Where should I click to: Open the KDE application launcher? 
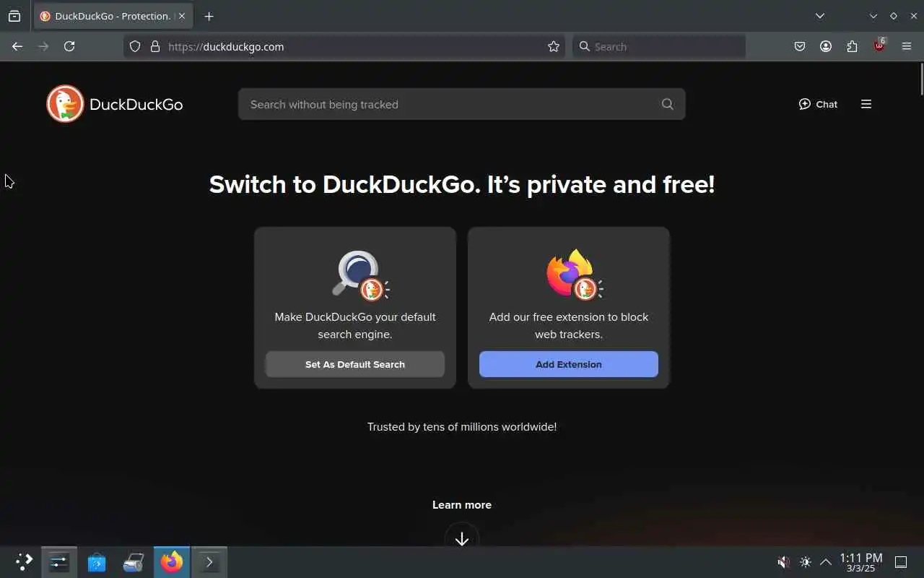[24, 562]
